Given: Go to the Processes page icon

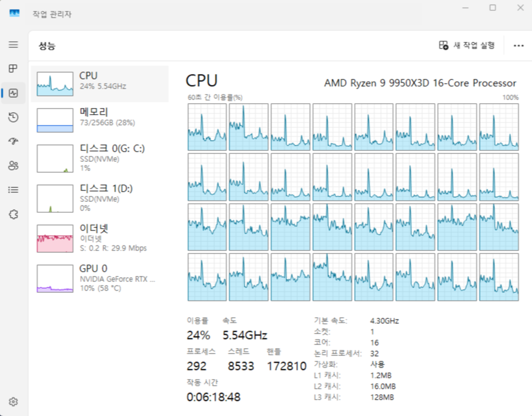Looking at the screenshot, I should click(13, 69).
